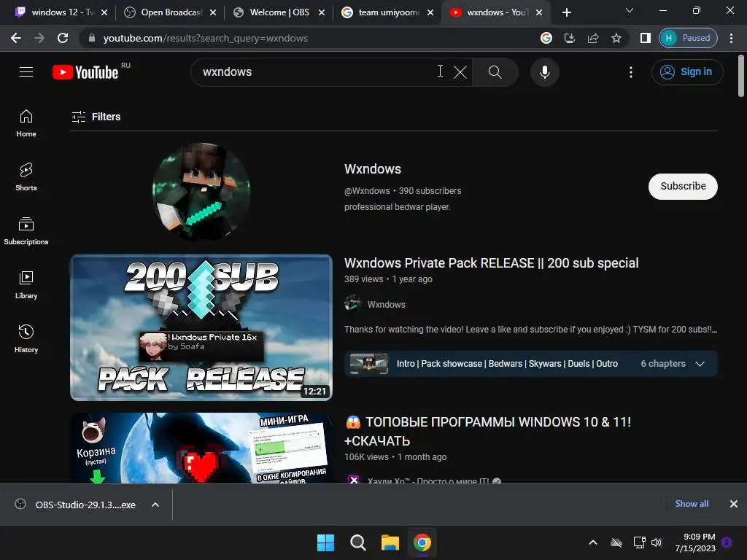Viewport: 747px width, 560px height.
Task: Expand the 6 chapters list
Action: point(700,364)
